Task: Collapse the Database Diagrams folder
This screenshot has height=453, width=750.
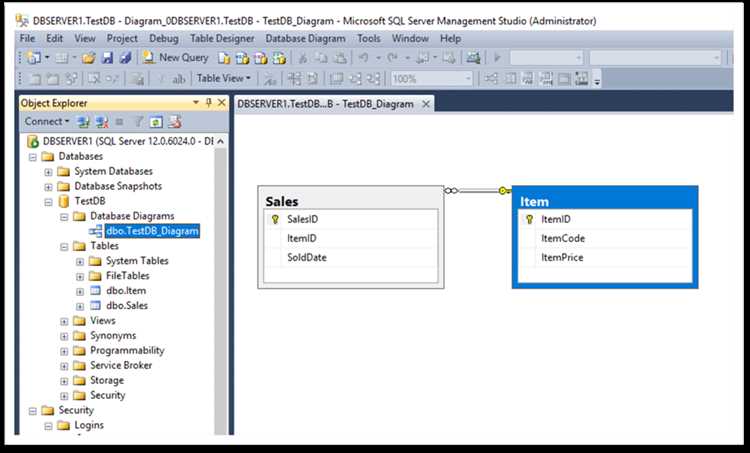Action: (x=64, y=217)
